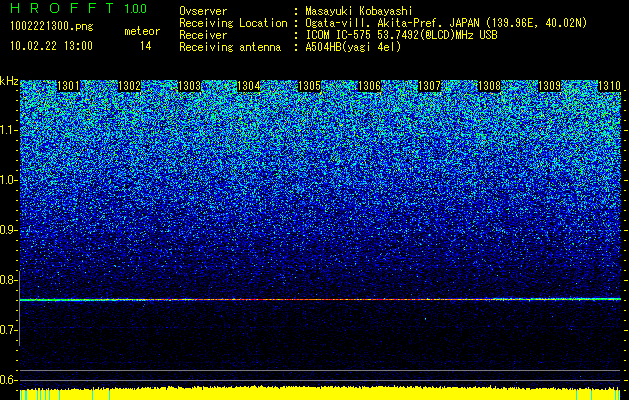Click the antenna text A504HB(yagi 4el)

[x=353, y=47]
